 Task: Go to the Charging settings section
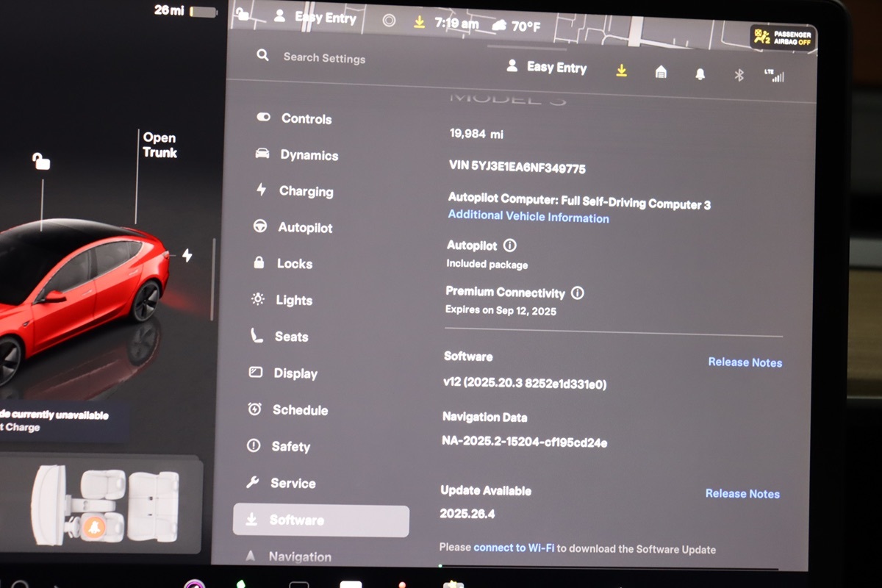click(x=306, y=191)
